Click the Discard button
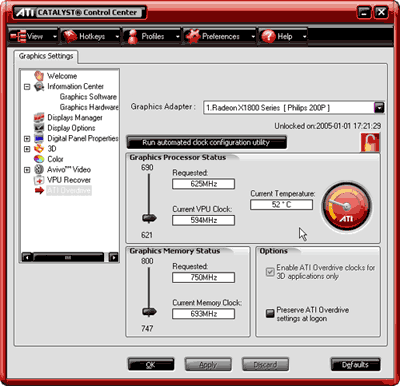This screenshot has width=400, height=386. [265, 365]
